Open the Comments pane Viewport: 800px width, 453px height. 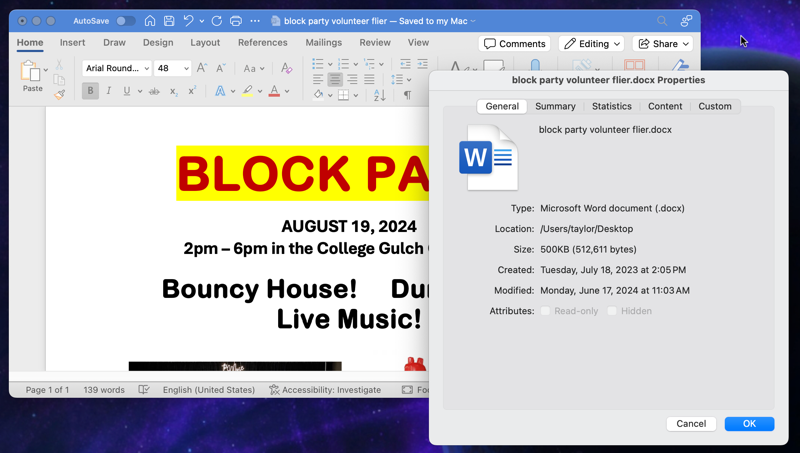[514, 43]
